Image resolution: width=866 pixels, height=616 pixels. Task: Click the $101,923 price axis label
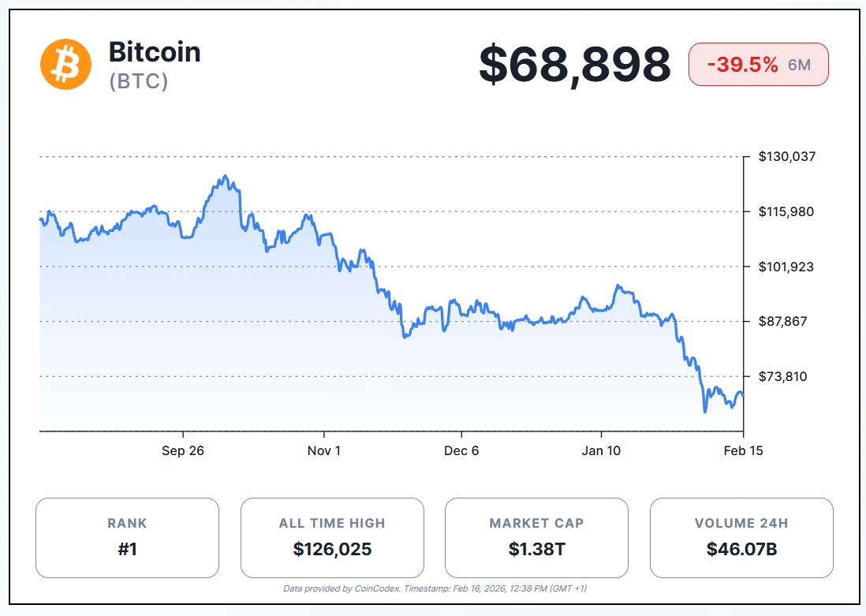(787, 267)
